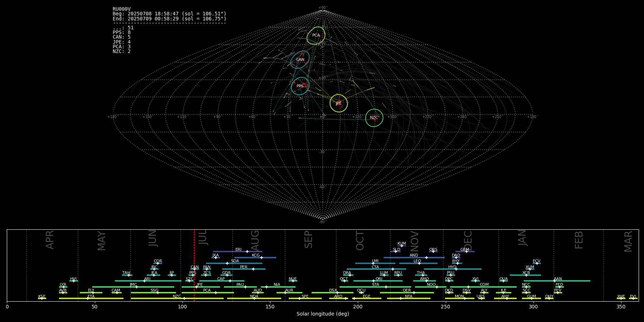Screen dimensions: 644x322
Task: Select the KCG shower bar in timeline
Action: tap(255, 257)
